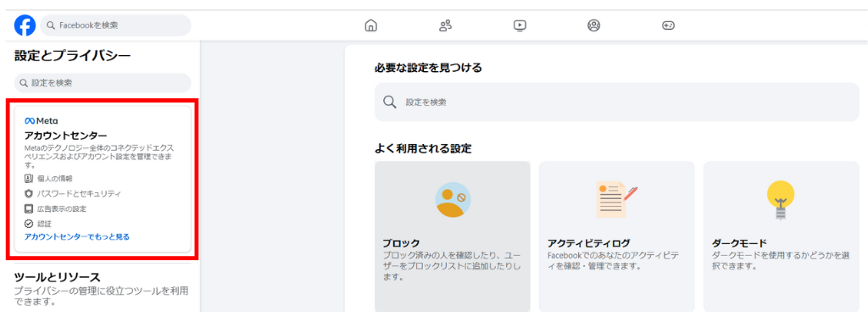Click 設定とプライバシー sidebar title
868x322 pixels.
(73, 55)
